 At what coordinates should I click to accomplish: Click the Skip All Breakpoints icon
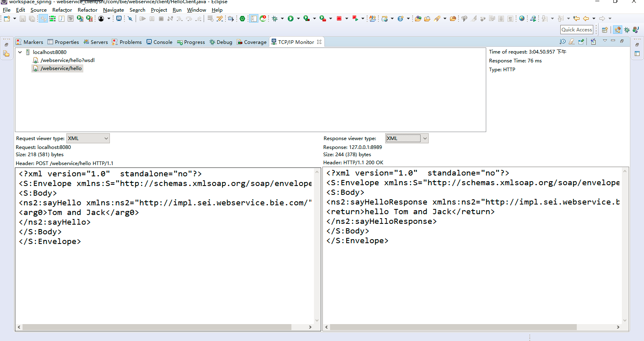(x=130, y=19)
